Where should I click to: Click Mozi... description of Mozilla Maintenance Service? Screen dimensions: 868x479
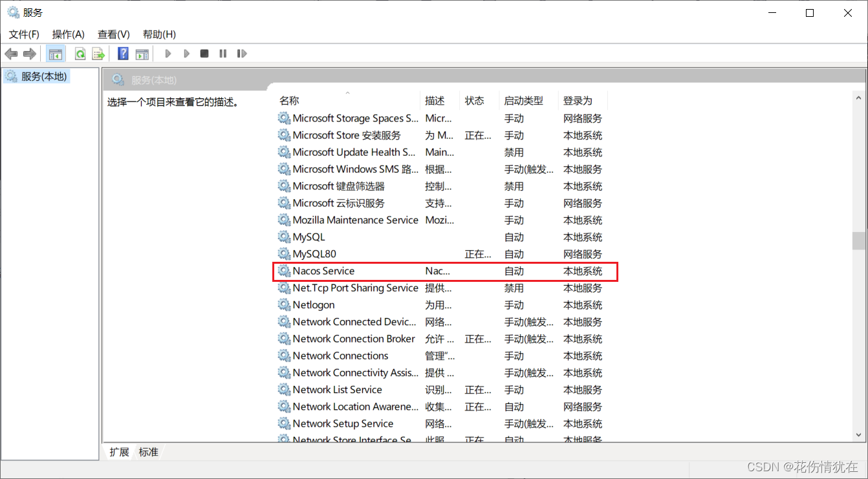click(440, 220)
